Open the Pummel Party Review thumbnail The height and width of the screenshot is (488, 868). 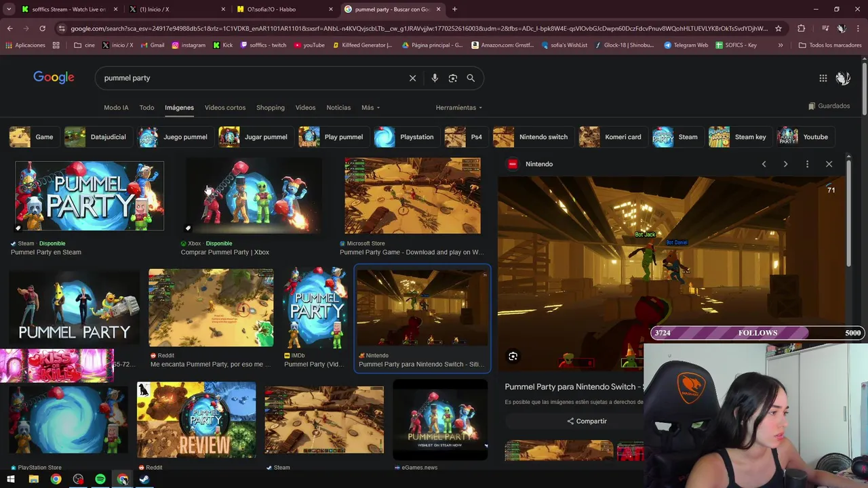[x=196, y=420]
